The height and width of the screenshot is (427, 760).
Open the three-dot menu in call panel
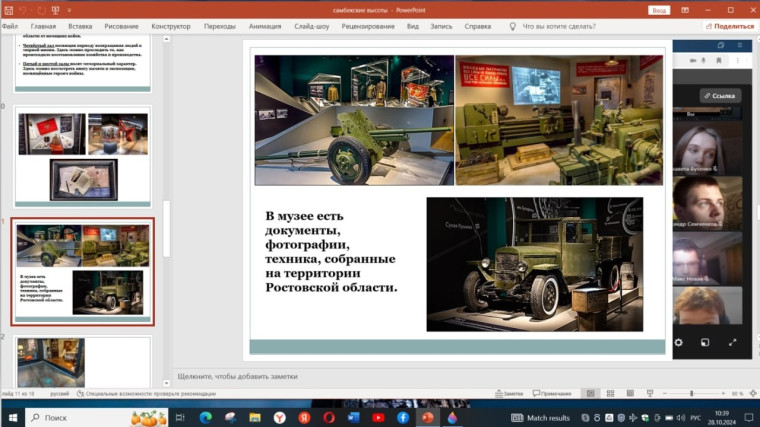(x=738, y=61)
